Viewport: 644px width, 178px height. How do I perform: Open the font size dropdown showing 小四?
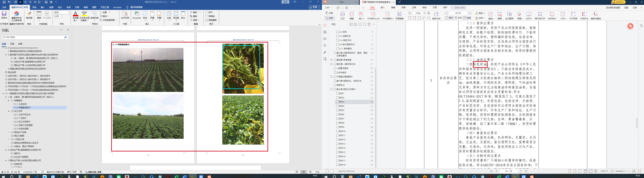(61, 16)
